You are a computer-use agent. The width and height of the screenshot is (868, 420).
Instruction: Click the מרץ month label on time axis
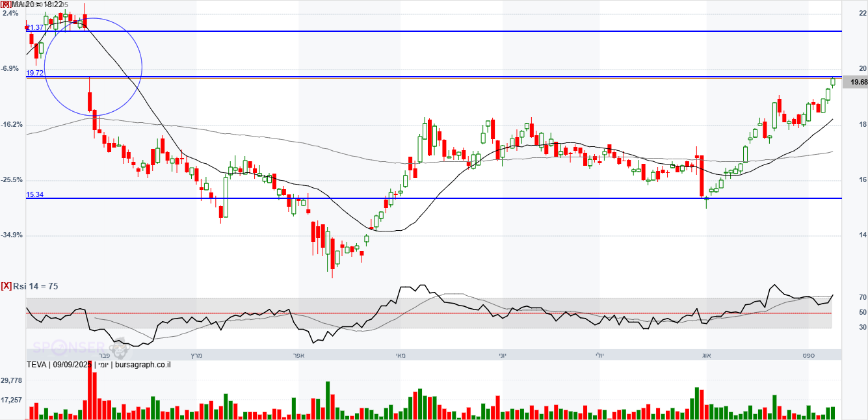(197, 355)
